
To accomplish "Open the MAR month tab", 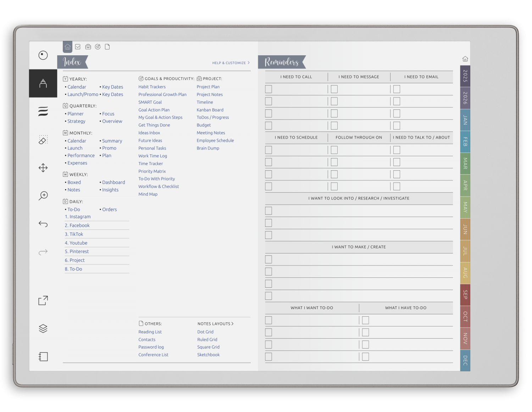I will pos(465,163).
